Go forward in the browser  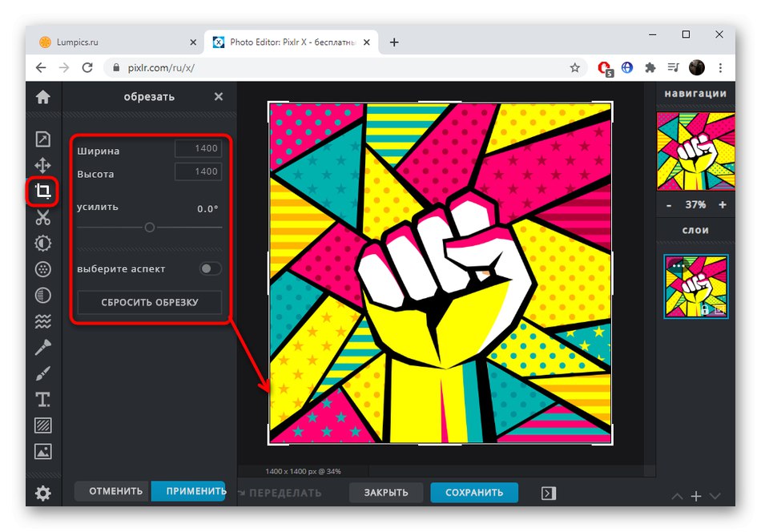(64, 67)
